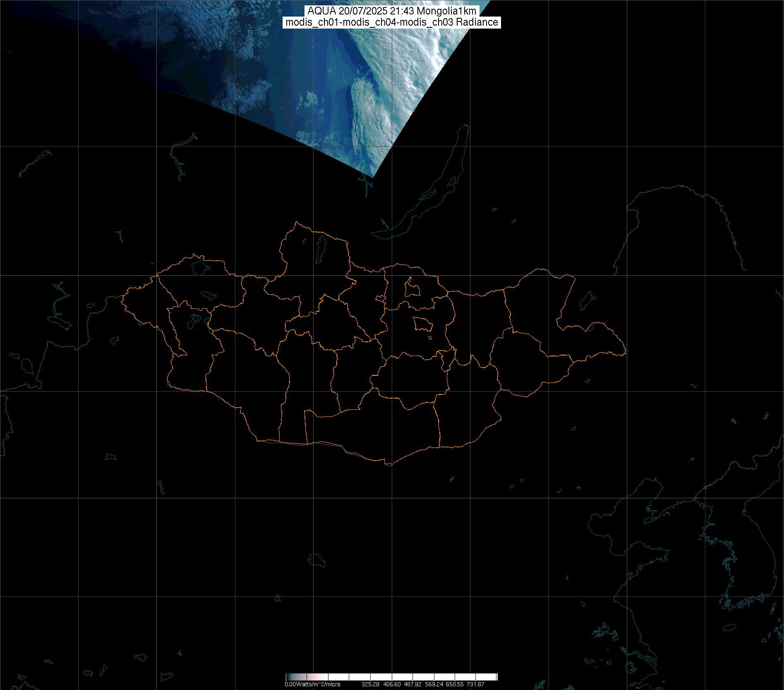Click the Qinghai Lake outline south of Mongolia
Viewport: 784px width, 690px height.
[x=317, y=560]
